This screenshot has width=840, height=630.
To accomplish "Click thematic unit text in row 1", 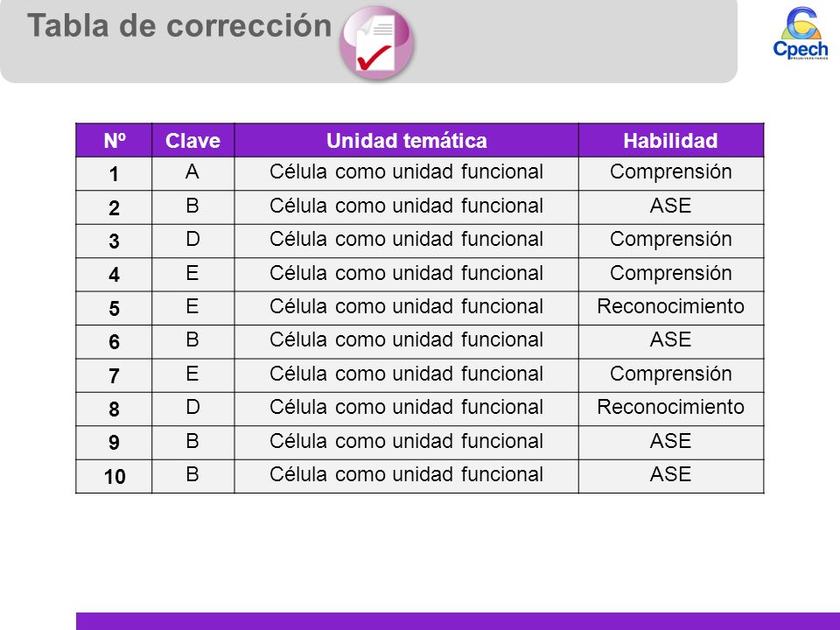I will tap(406, 172).
